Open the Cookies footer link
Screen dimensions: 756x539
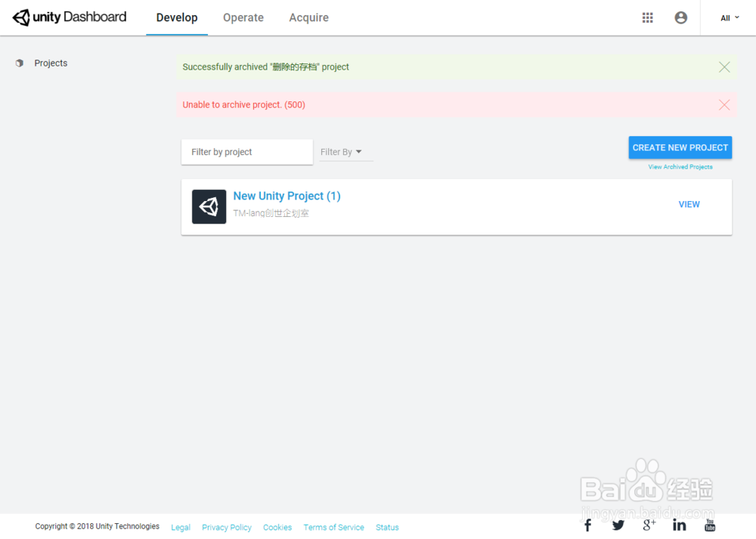[277, 528]
